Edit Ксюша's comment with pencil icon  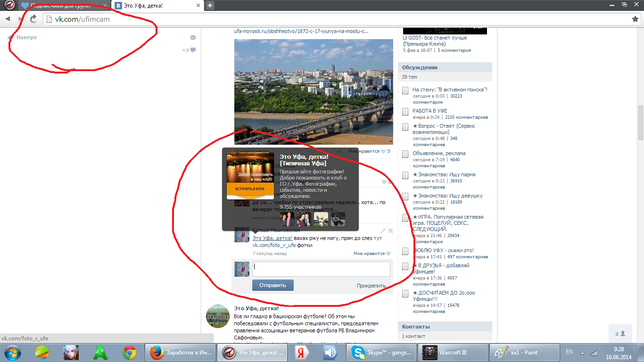pos(383,230)
